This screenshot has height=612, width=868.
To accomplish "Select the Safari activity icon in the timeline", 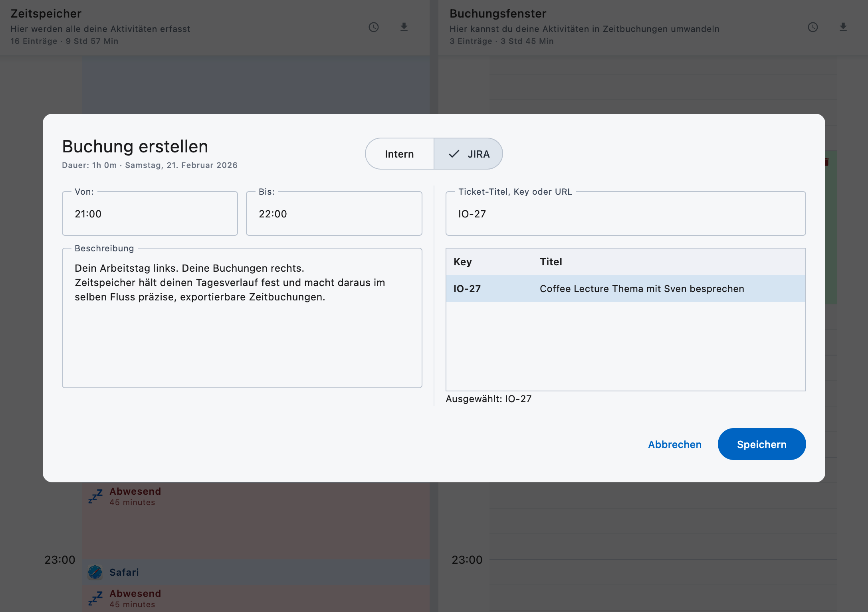I will pyautogui.click(x=96, y=572).
